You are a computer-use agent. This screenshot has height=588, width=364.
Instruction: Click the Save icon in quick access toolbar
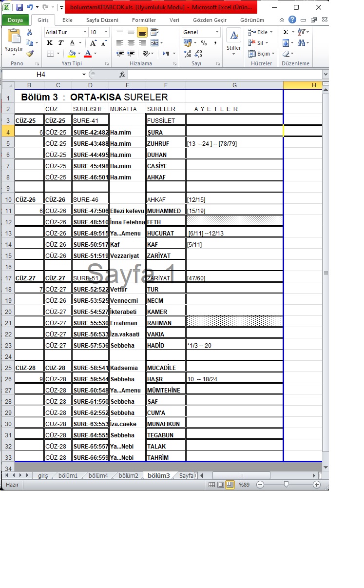19,7
